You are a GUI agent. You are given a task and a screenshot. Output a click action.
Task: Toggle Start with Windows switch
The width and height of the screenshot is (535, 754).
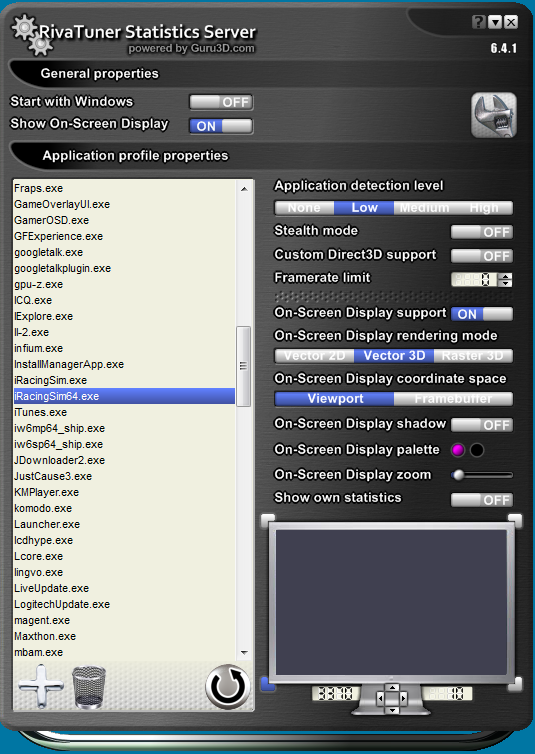pyautogui.click(x=221, y=102)
